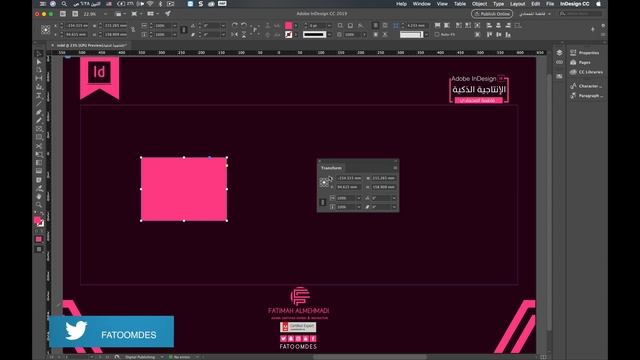
Task: Click the pink rectangle on the canvas
Action: [x=184, y=189]
